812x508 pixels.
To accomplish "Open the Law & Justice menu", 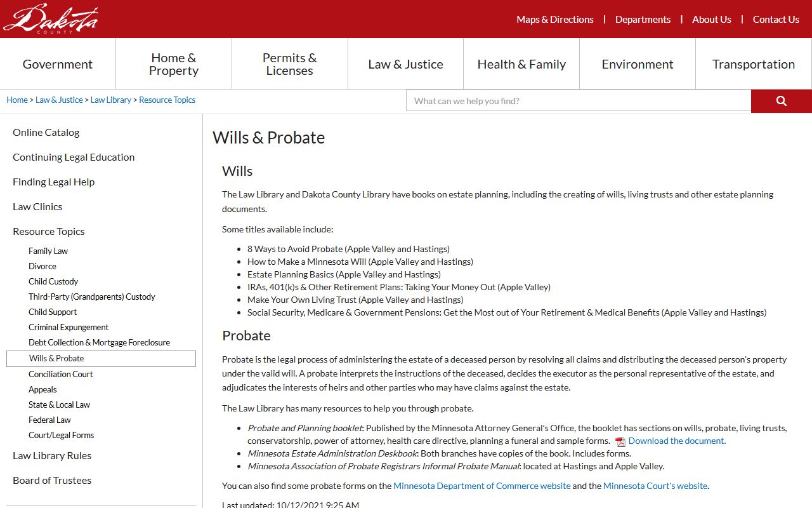I will coord(406,64).
